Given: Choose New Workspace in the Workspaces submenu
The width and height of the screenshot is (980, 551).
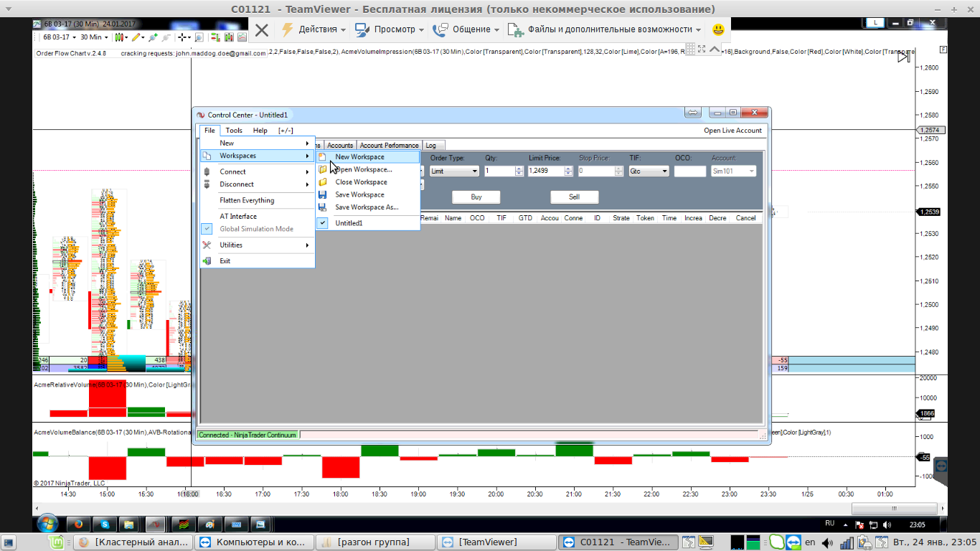Looking at the screenshot, I should click(x=368, y=156).
